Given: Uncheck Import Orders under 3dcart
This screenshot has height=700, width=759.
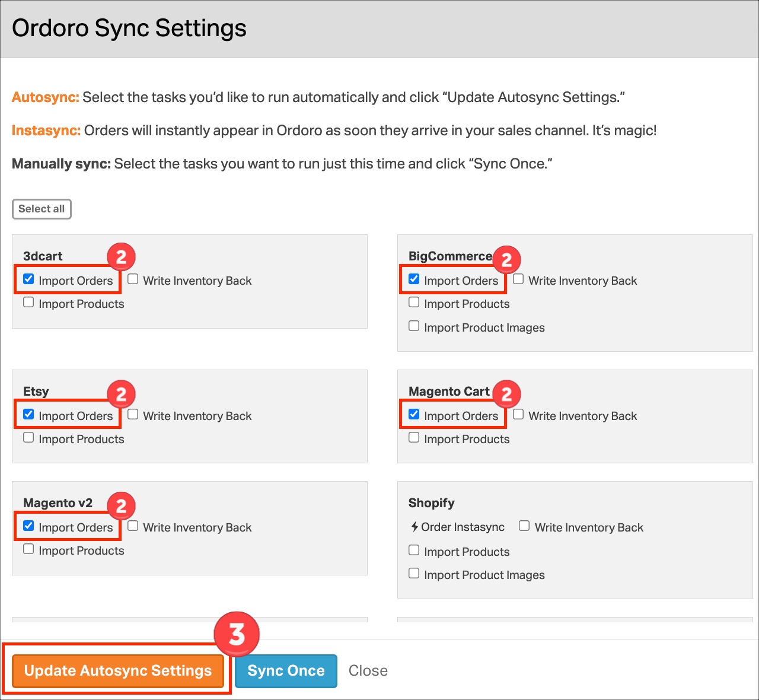Looking at the screenshot, I should tap(28, 279).
